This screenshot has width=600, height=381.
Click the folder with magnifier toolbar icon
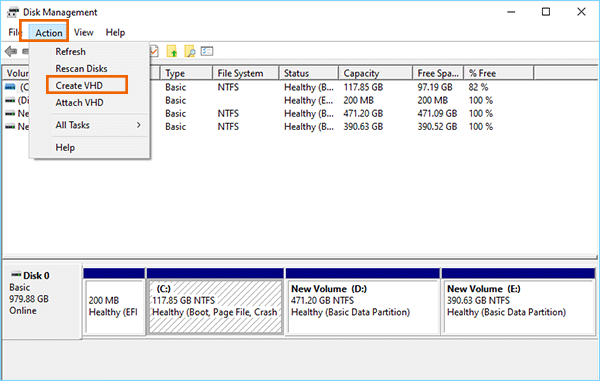click(x=190, y=51)
